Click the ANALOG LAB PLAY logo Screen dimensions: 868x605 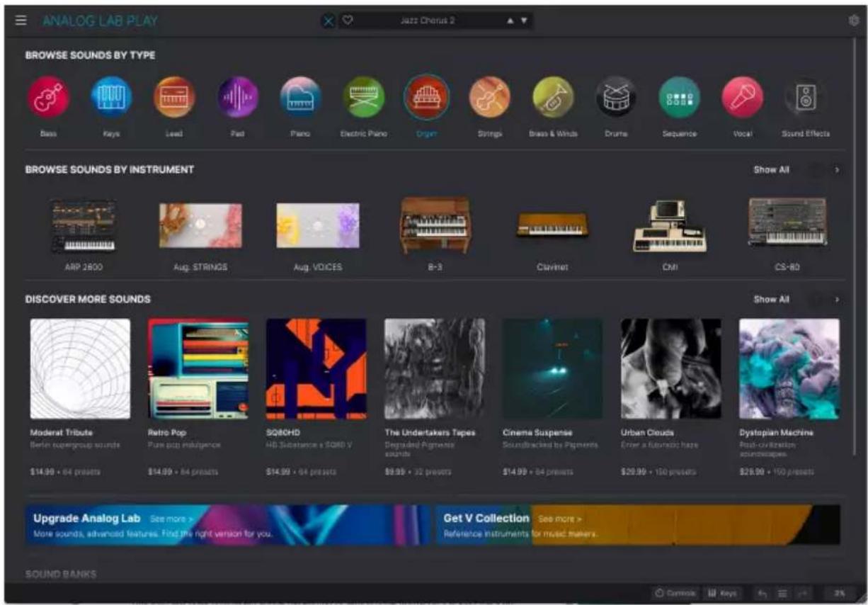(x=100, y=21)
